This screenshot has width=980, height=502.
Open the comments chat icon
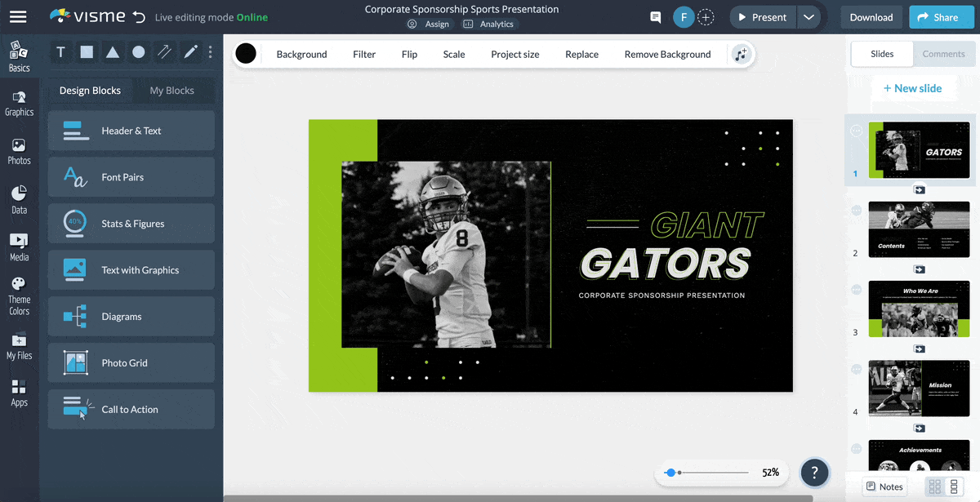tap(655, 17)
